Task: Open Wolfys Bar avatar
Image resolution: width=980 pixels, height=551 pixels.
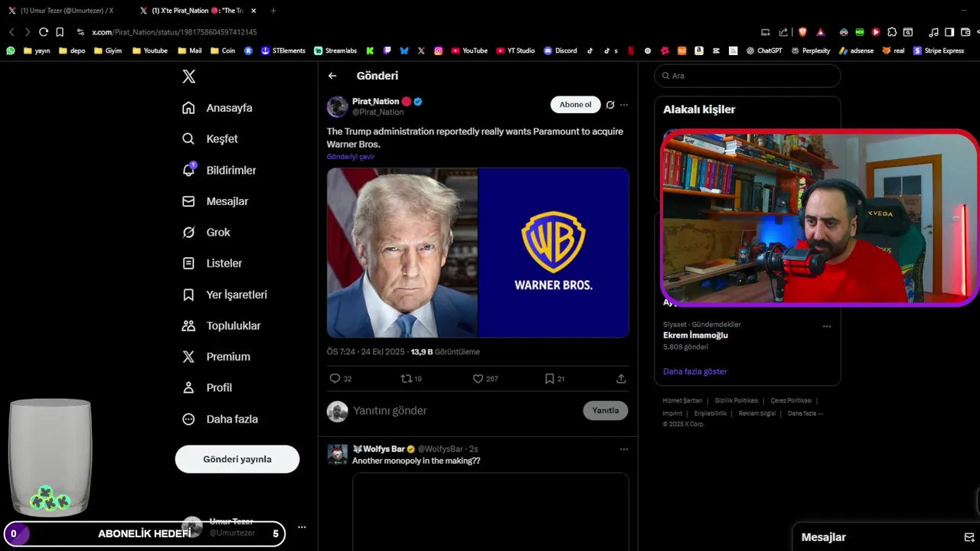Action: pos(338,455)
